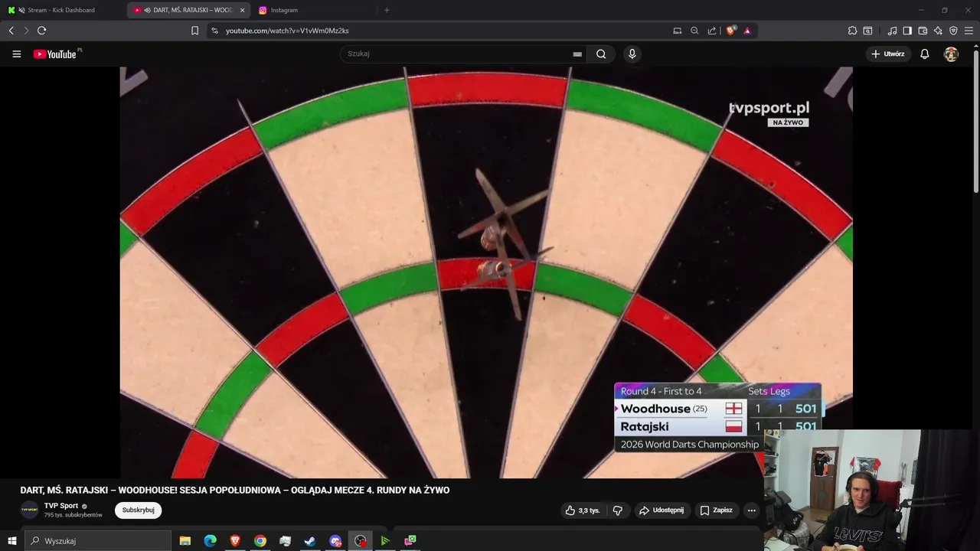The image size is (980, 551).
Task: Click the Udostępnij share button
Action: (661, 510)
